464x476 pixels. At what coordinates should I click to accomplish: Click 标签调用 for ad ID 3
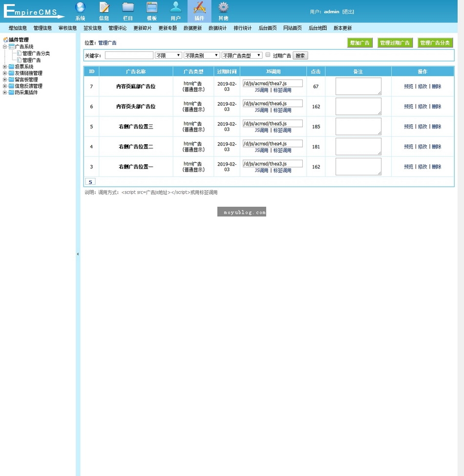click(282, 170)
